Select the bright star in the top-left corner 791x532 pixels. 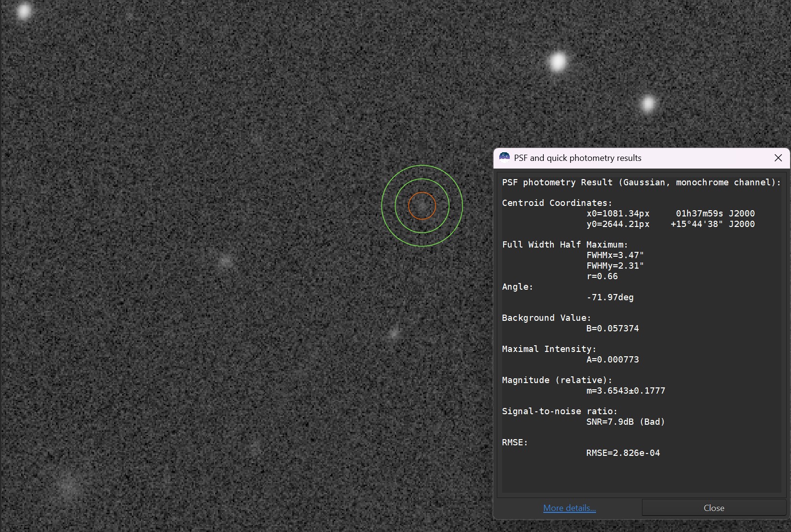[x=23, y=11]
